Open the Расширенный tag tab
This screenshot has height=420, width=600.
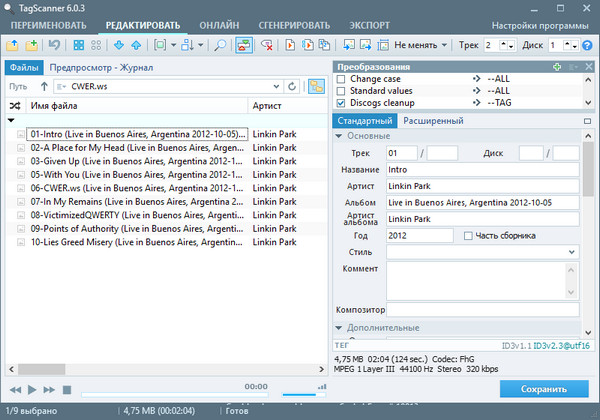(x=432, y=120)
